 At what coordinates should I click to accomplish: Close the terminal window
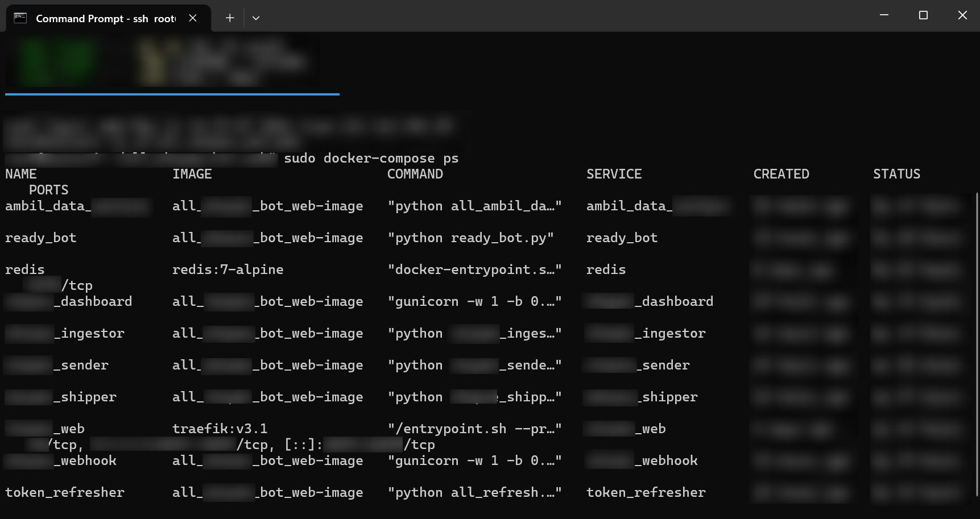[962, 15]
